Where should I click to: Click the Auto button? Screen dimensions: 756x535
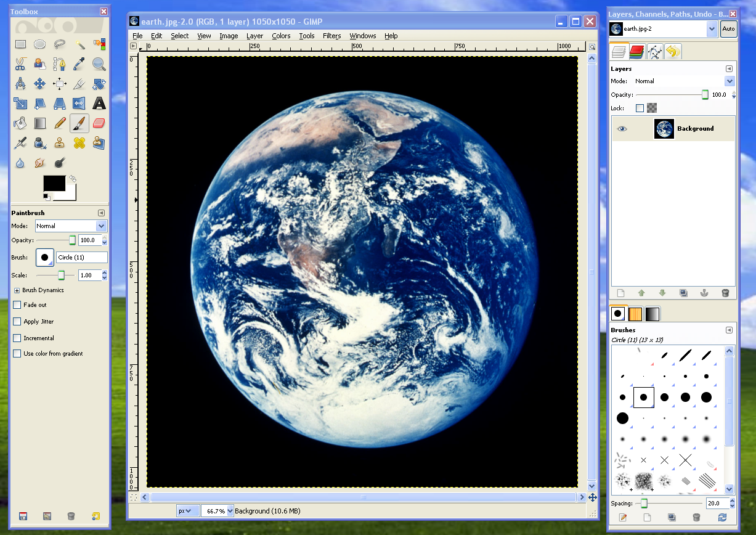pos(728,29)
